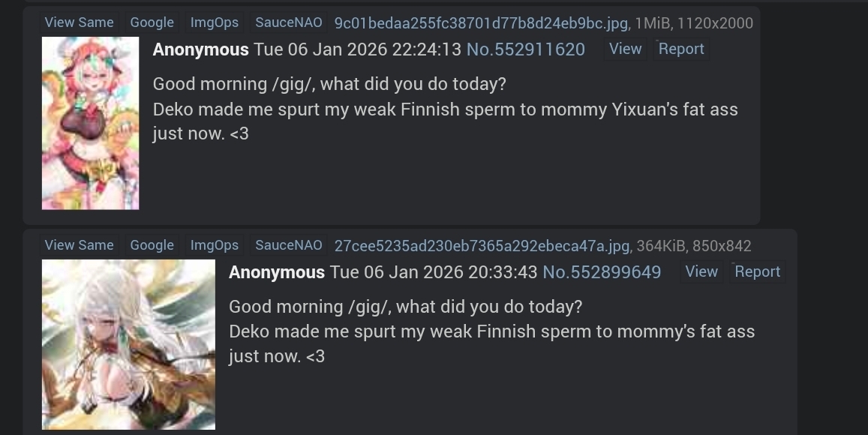Viewport: 868px width, 435px height.
Task: Open second post's white-haired character thumbnail
Action: tap(128, 344)
